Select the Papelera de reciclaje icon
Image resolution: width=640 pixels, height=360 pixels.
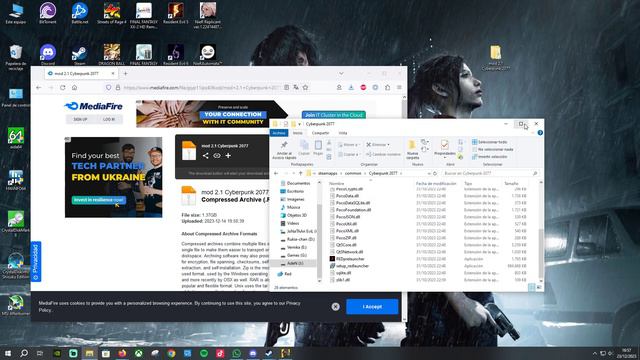tap(16, 58)
